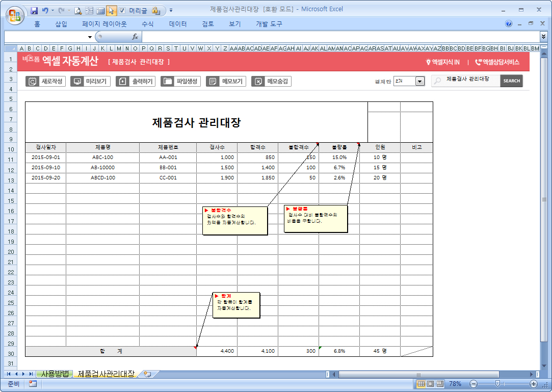The image size is (552, 392).
Task: Switch to the 검토 tab
Action: pyautogui.click(x=208, y=24)
